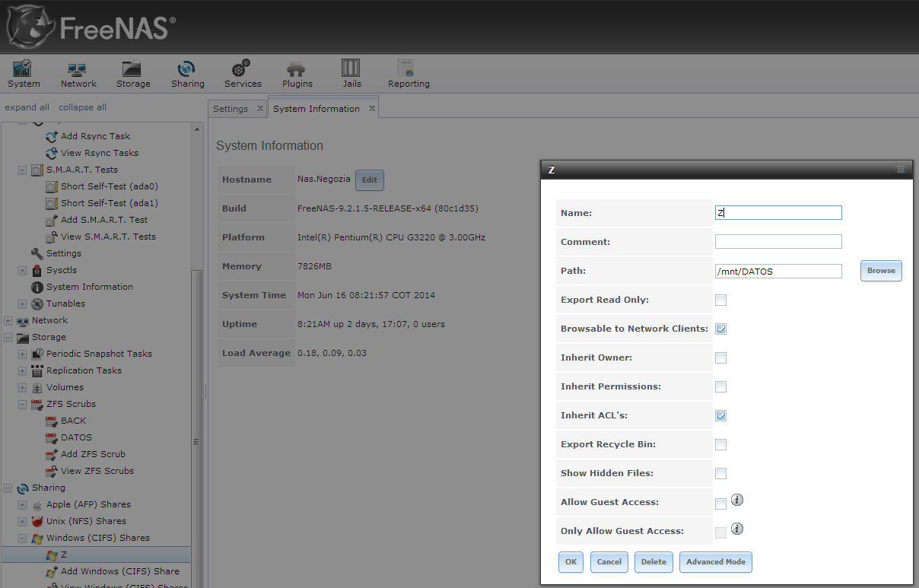Screen dimensions: 919x588
Task: Expand the Sysctls tree node
Action: coord(22,270)
